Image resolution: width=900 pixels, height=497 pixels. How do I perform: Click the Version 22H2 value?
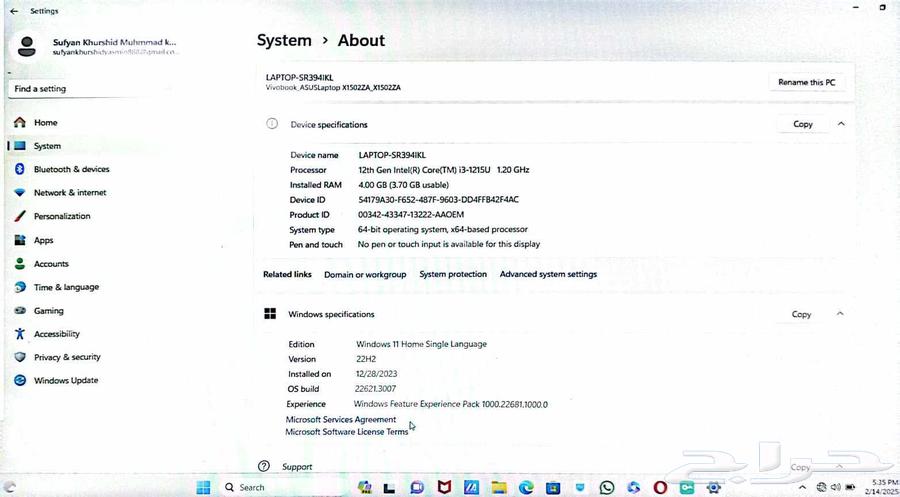366,359
